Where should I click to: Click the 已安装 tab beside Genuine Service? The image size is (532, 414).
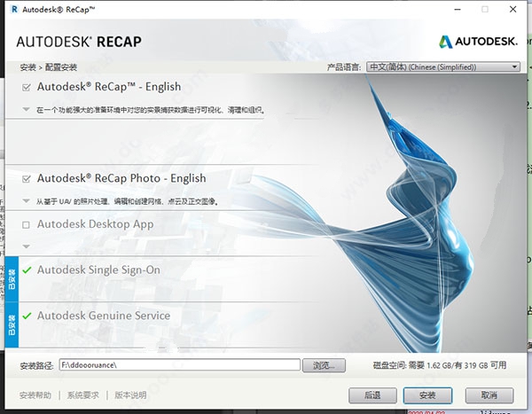(x=12, y=324)
